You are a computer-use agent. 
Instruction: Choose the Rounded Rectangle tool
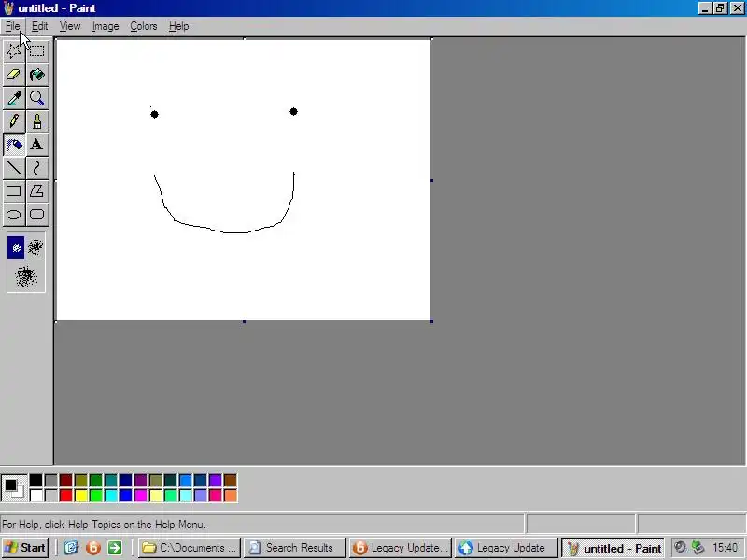[37, 215]
